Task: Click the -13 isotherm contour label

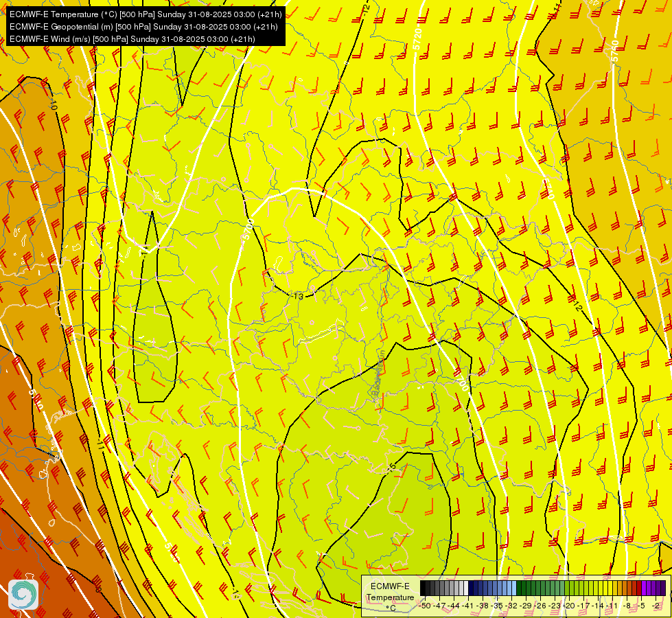Action: click(297, 297)
